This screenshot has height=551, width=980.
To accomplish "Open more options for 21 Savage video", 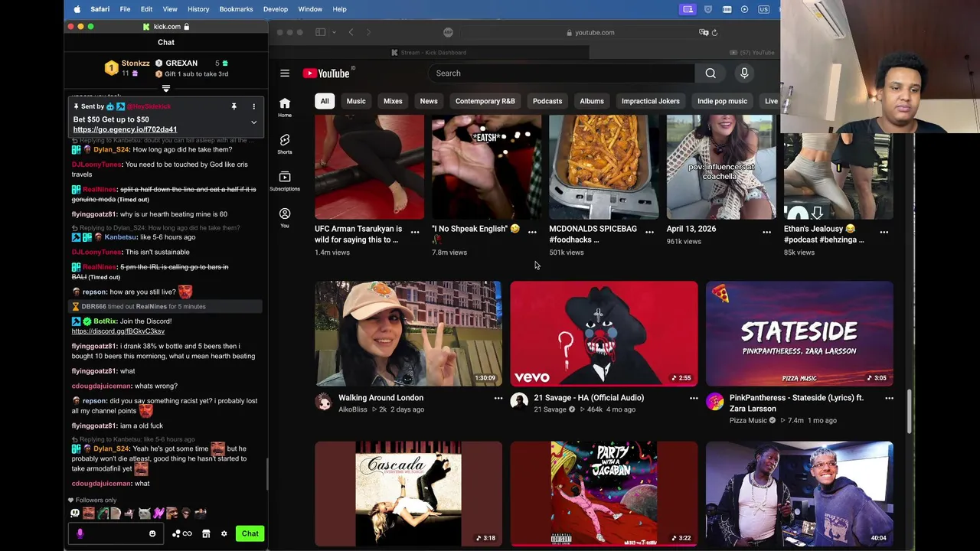I will (694, 398).
